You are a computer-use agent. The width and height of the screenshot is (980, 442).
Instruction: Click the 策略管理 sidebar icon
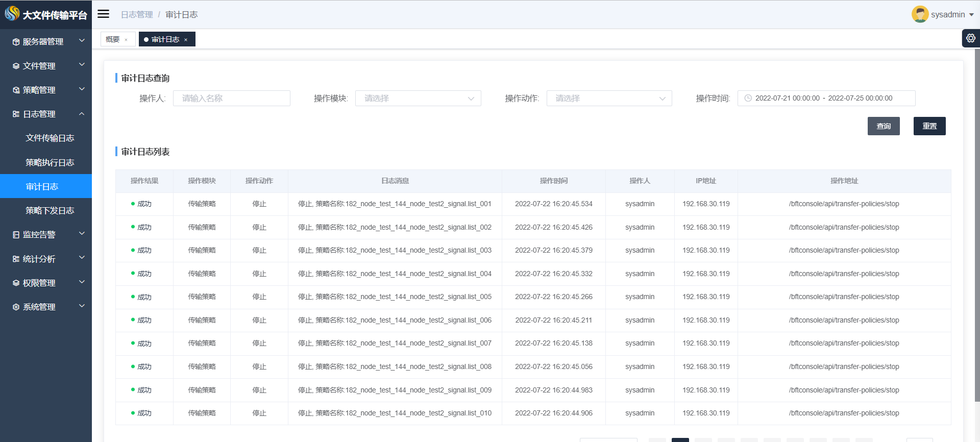pos(16,90)
